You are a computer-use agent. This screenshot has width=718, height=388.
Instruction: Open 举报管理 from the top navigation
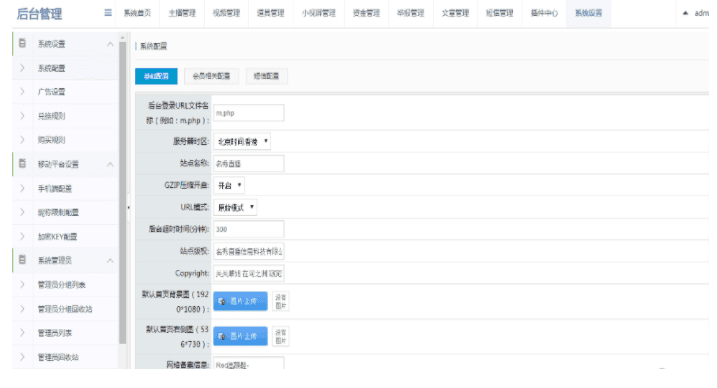coord(411,13)
